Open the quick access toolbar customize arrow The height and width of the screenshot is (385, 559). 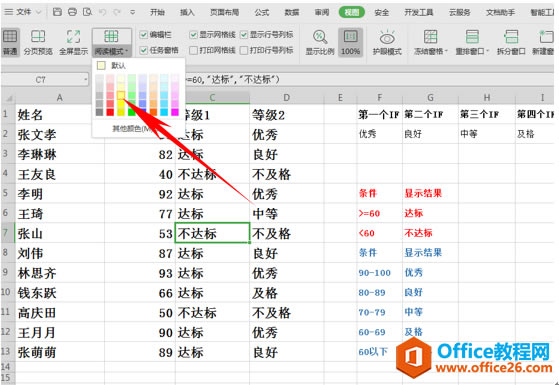tap(133, 12)
